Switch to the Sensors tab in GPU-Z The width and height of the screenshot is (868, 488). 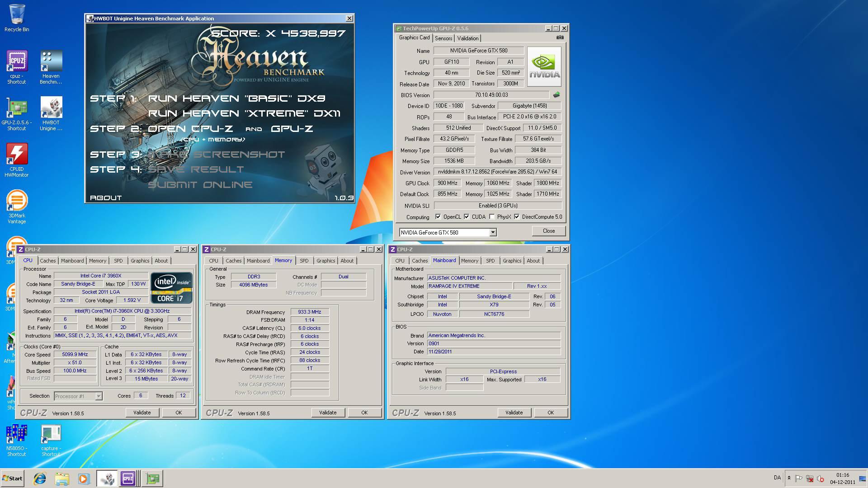tap(443, 38)
